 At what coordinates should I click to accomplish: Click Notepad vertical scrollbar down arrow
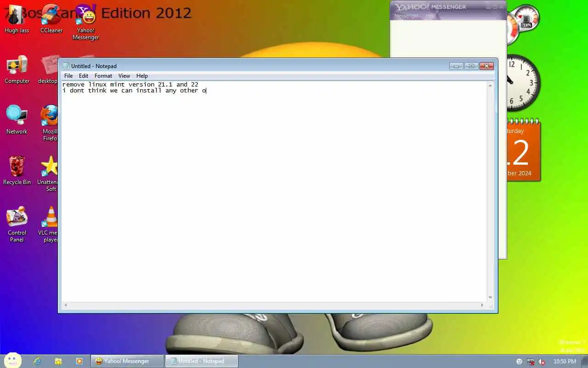[x=490, y=298]
